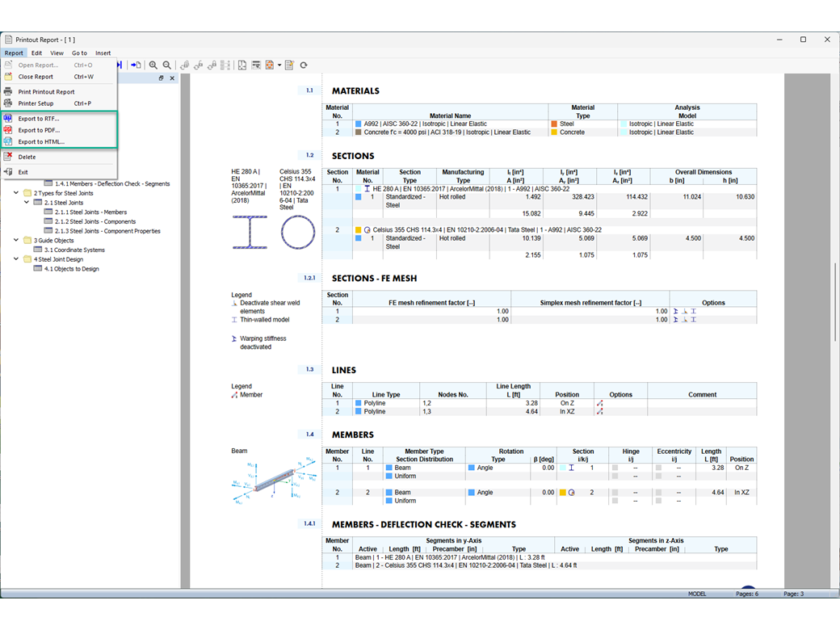Click the orange page layout toolbar icon
Viewport: 840px width, 630px height.
pyautogui.click(x=270, y=65)
